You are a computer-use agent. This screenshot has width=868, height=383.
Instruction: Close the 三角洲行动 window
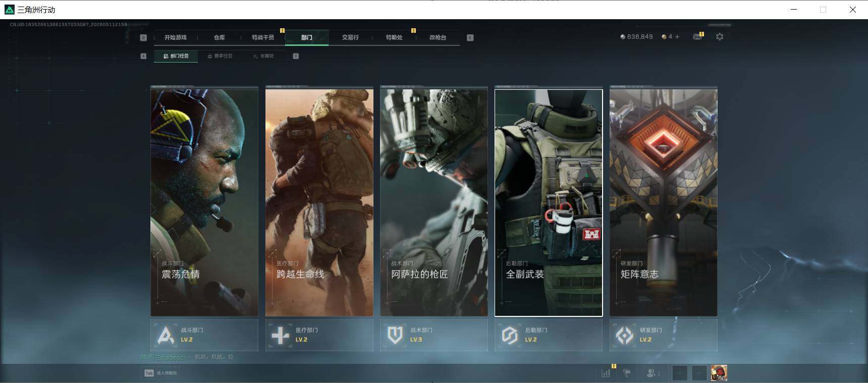point(852,10)
